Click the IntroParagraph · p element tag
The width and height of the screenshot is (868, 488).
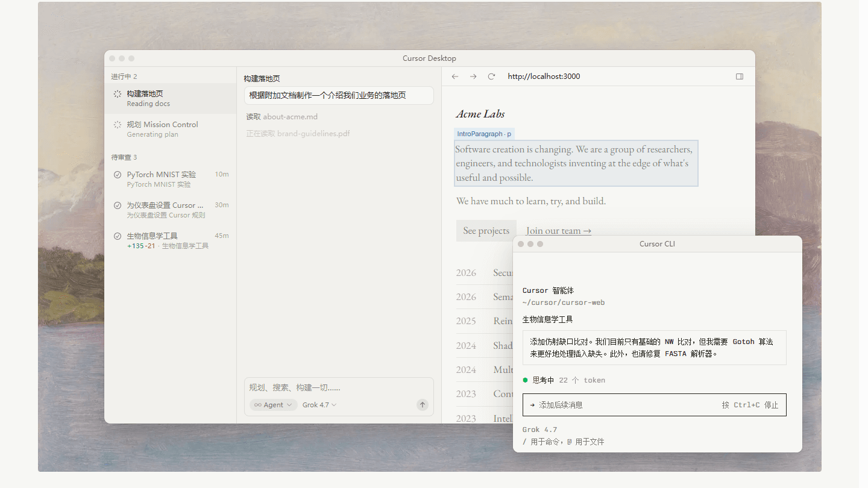pos(484,134)
